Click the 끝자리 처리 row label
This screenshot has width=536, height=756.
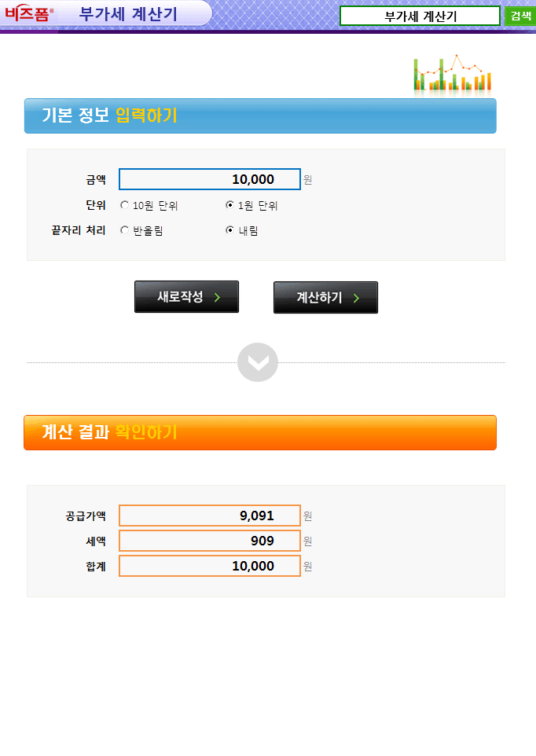79,230
